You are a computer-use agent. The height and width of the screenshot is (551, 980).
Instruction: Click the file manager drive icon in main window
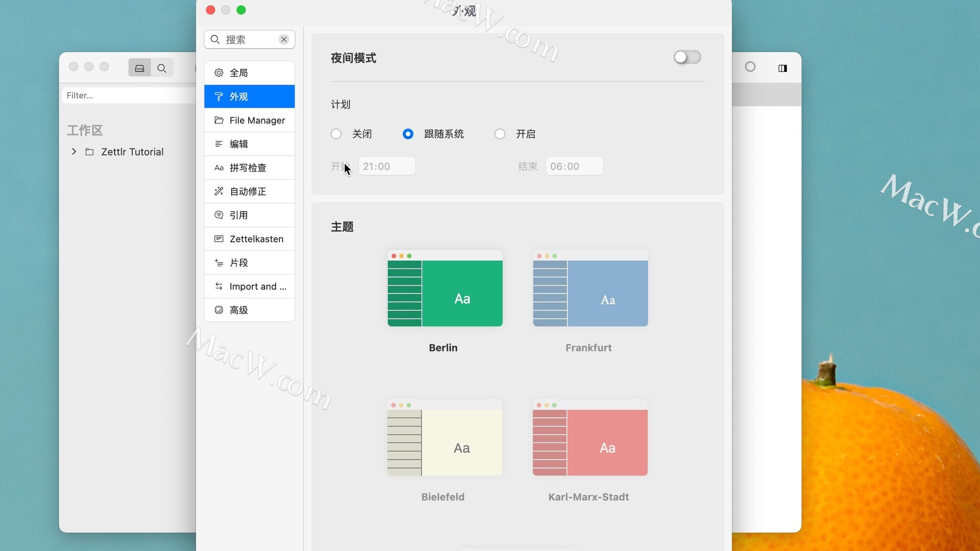[x=139, y=68]
